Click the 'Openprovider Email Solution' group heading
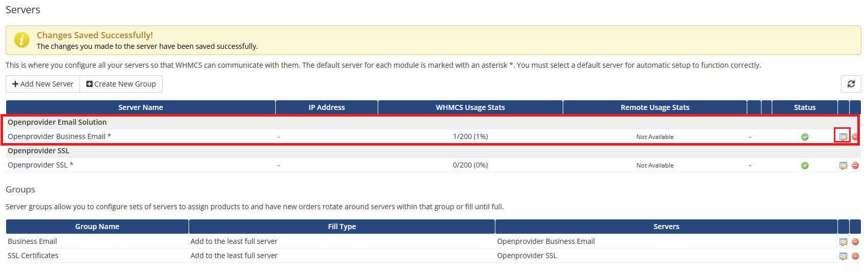 (x=57, y=122)
